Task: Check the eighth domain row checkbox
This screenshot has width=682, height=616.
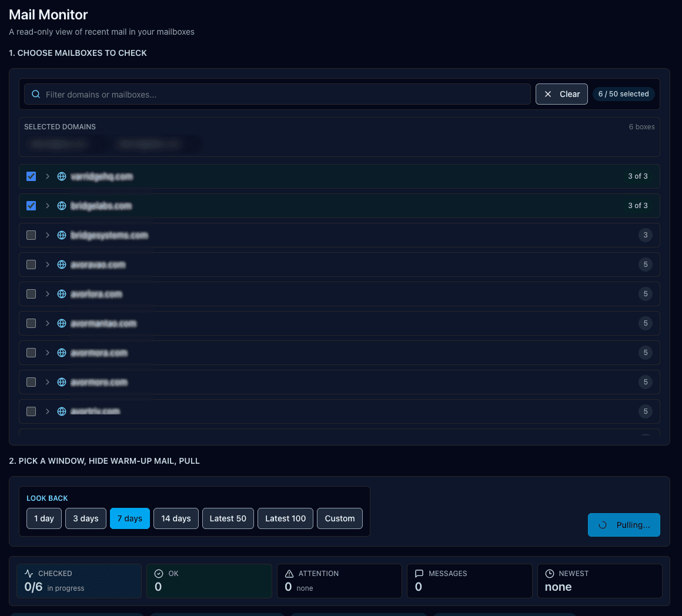Action: click(x=31, y=382)
